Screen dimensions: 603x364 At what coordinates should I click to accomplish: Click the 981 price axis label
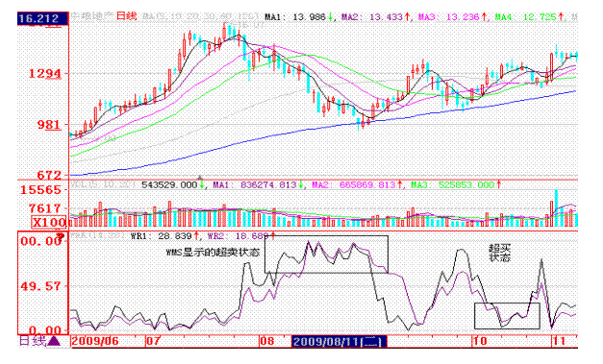click(49, 125)
